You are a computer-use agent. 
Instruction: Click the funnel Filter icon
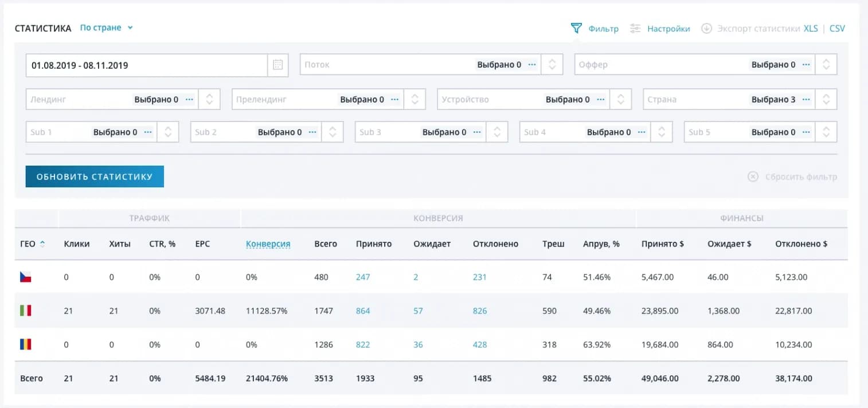tap(576, 28)
